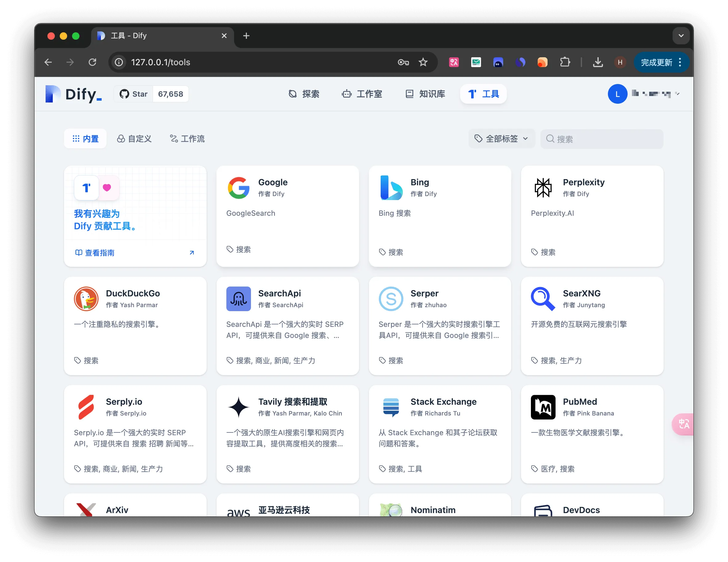Click the address bar URL 127.0.0.1/tools
The image size is (728, 562).
click(161, 62)
